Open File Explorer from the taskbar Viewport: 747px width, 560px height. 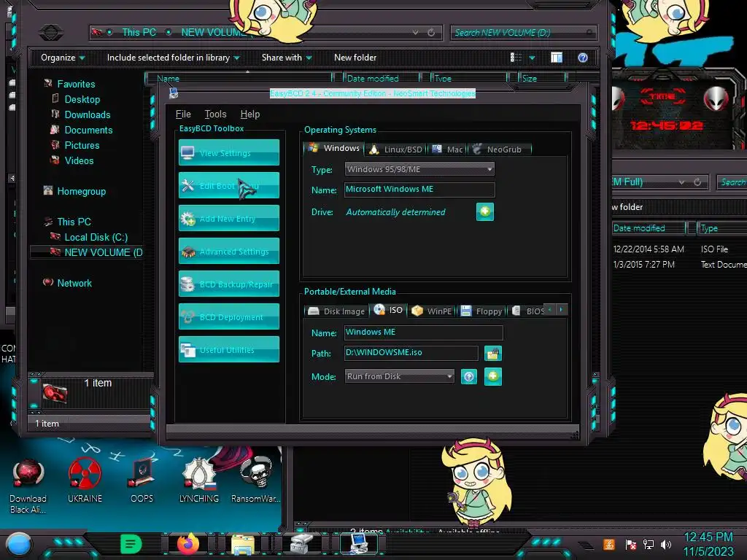click(243, 544)
